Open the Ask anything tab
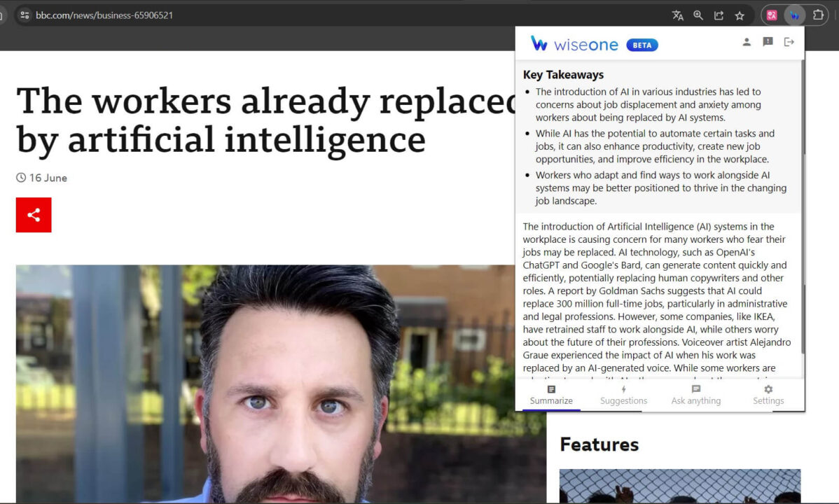Screen dimensions: 839x504 (695, 395)
